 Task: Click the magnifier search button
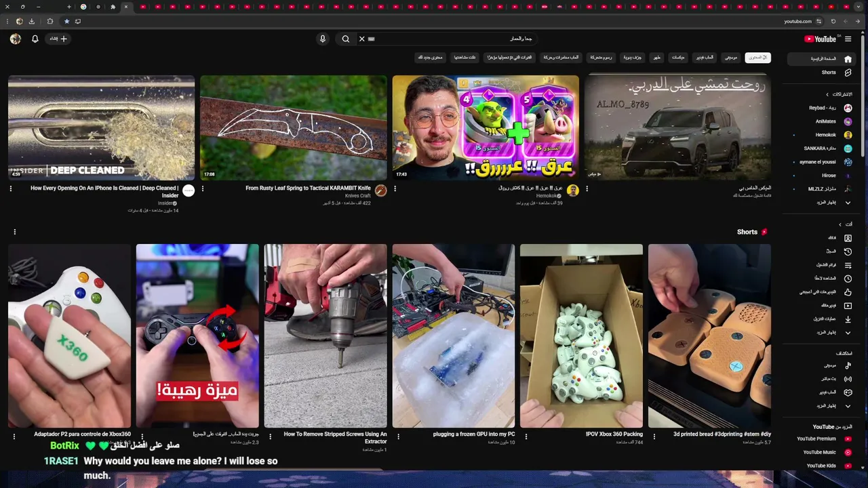pyautogui.click(x=345, y=39)
